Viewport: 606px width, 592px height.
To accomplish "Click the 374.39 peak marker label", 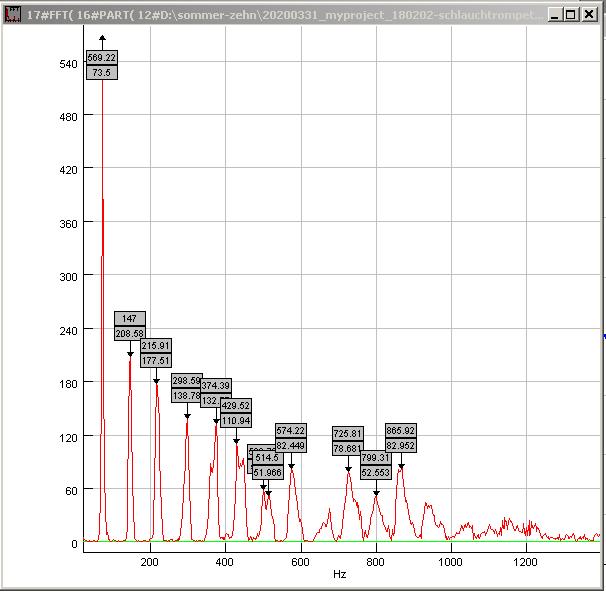I will click(x=218, y=385).
